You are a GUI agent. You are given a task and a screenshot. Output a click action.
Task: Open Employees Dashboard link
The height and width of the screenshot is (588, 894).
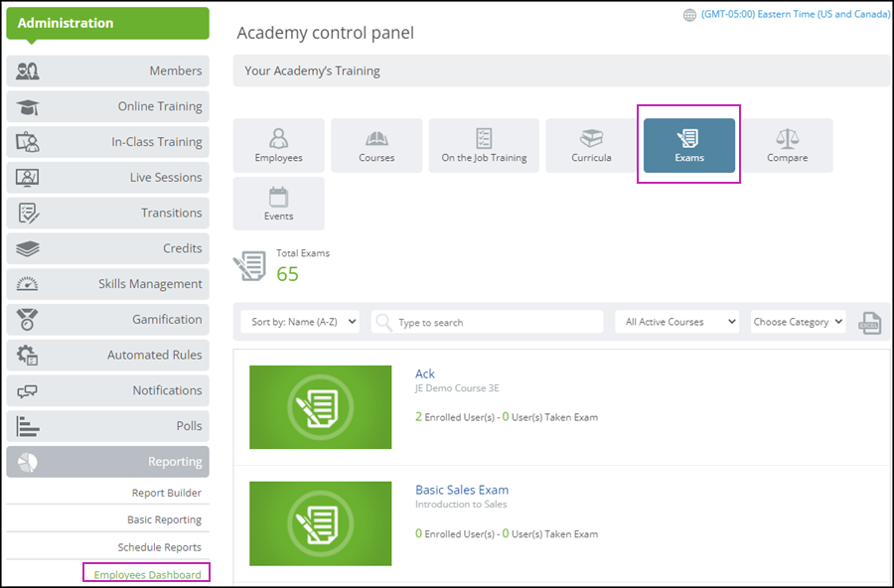coord(148,574)
